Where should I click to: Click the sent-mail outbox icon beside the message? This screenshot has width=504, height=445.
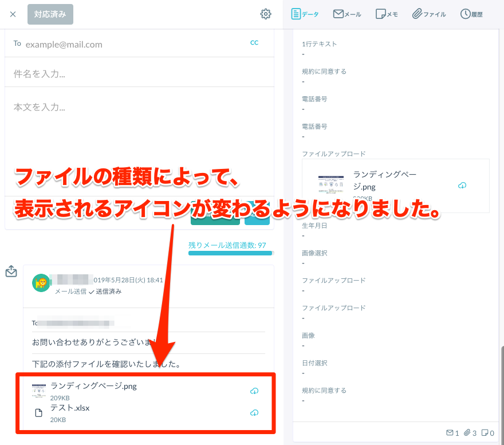pos(11,271)
